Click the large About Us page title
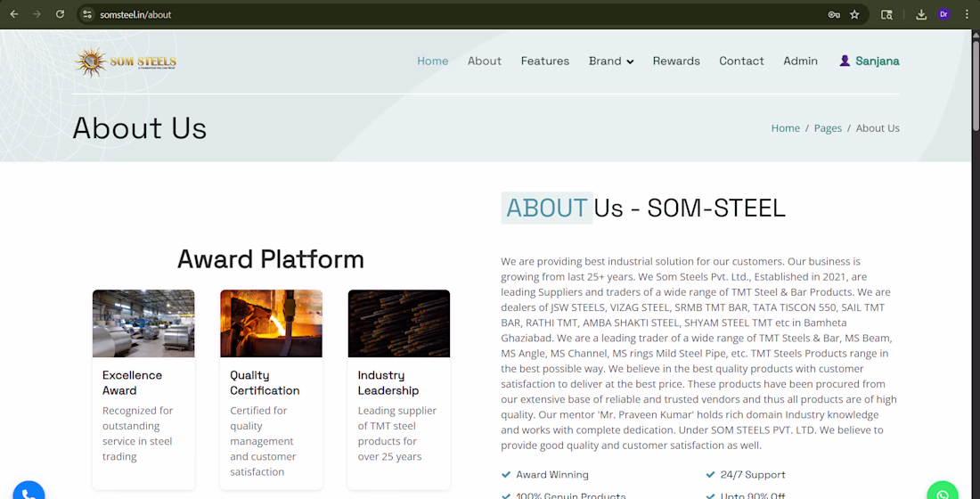 [139, 128]
